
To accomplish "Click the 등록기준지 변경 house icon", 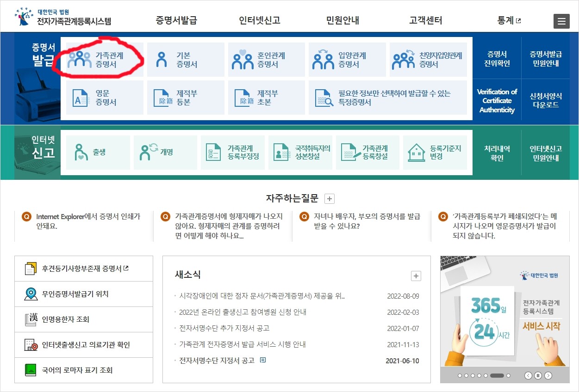I will [417, 152].
